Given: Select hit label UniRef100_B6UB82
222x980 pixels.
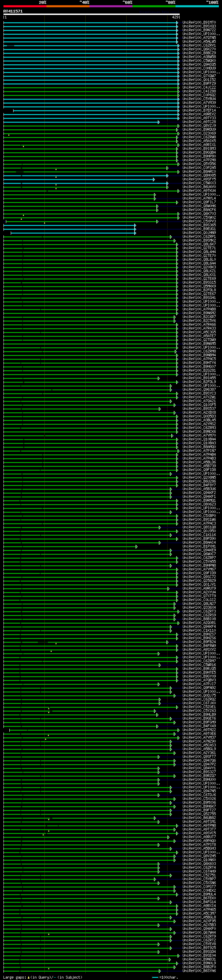Looking at the screenshot, I should tap(199, 818).
